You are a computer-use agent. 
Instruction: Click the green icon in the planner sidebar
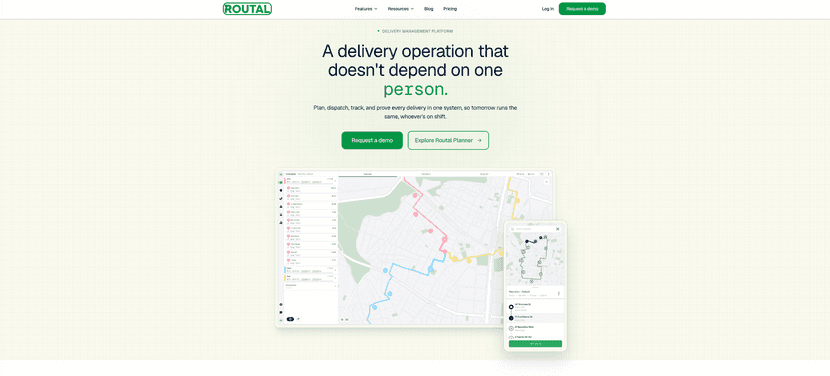[x=281, y=182]
